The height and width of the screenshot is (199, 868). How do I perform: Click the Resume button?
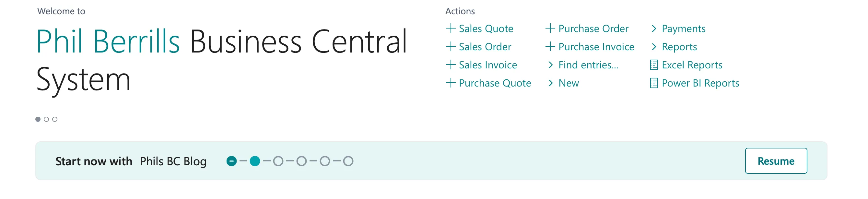(776, 161)
